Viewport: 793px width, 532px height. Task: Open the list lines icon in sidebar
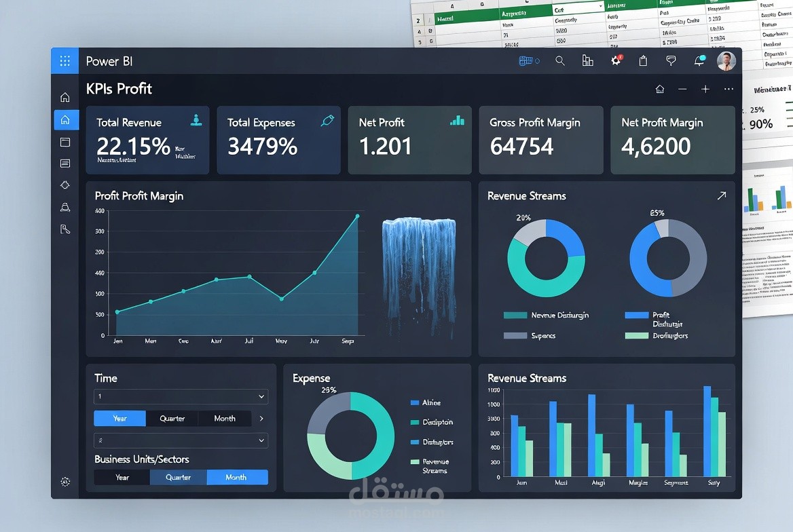tap(64, 164)
